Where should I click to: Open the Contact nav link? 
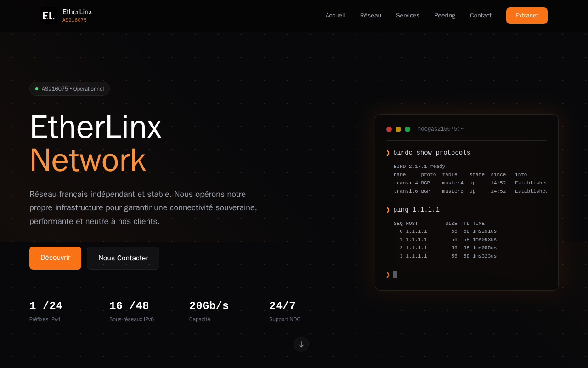tap(481, 16)
